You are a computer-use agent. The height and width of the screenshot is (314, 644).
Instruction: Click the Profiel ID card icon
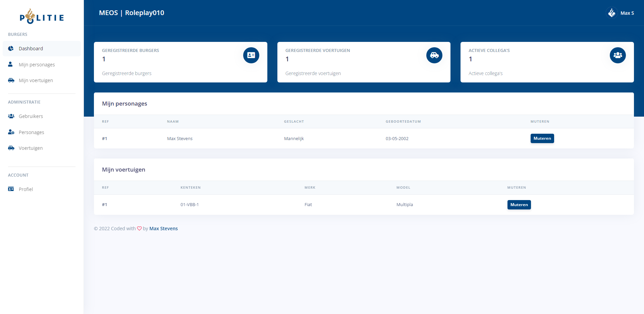tap(11, 189)
